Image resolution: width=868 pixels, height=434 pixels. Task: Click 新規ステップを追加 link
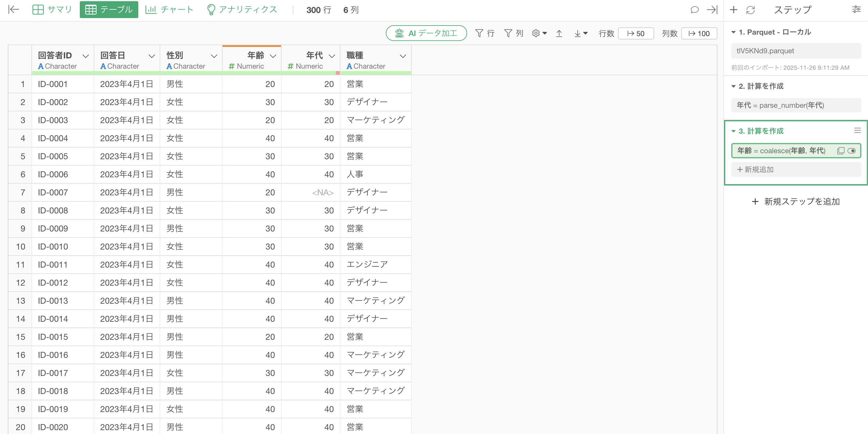[795, 201]
